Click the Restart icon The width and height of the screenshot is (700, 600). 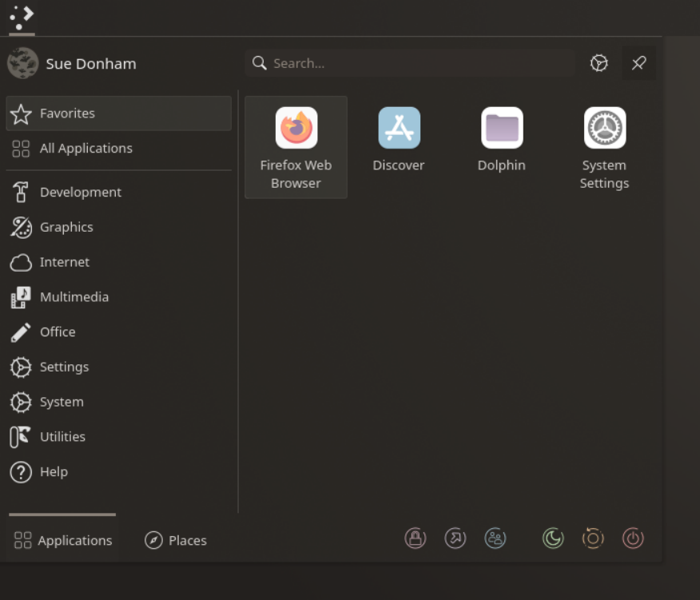pyautogui.click(x=593, y=538)
